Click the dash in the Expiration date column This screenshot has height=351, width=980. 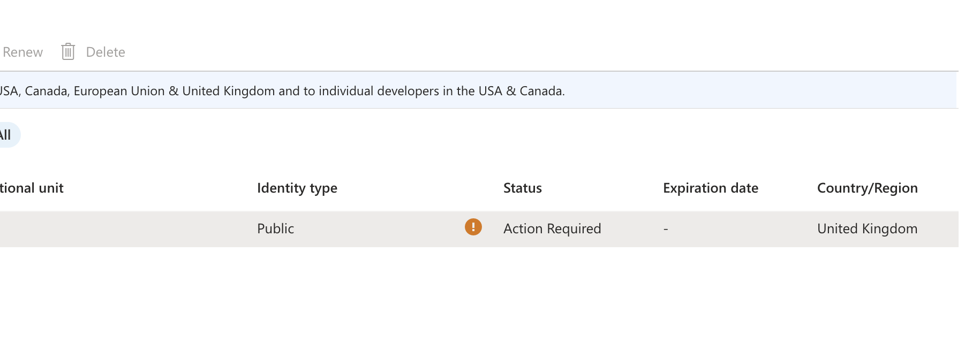[x=665, y=228]
